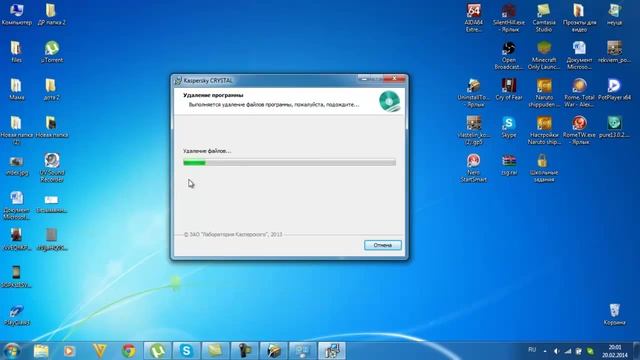Open the 'ДР папка 2' folder
Viewport: 640px width, 360px height.
(x=51, y=14)
